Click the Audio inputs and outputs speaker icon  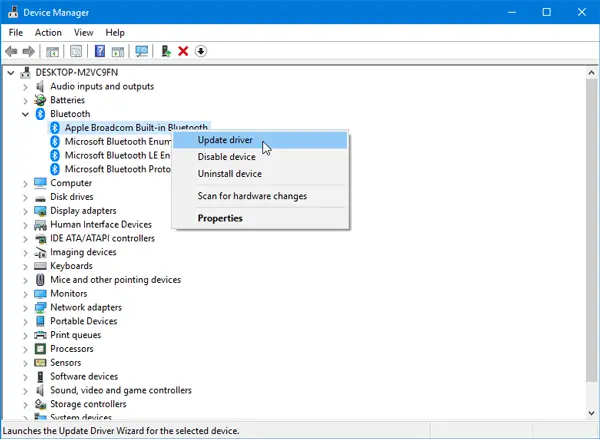tap(40, 86)
